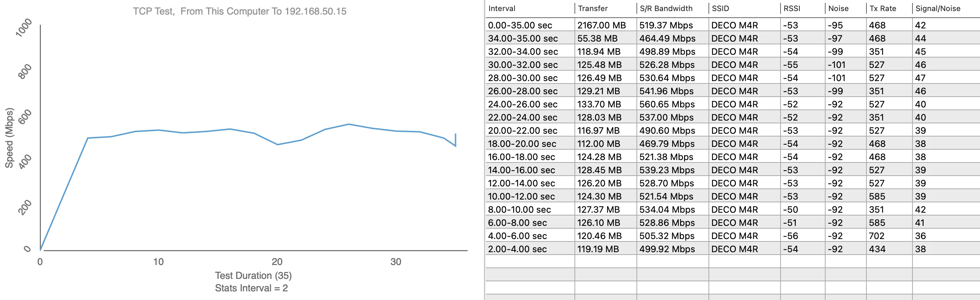Click the Transfer column header
Screen dimensions: 980x300
click(x=593, y=8)
